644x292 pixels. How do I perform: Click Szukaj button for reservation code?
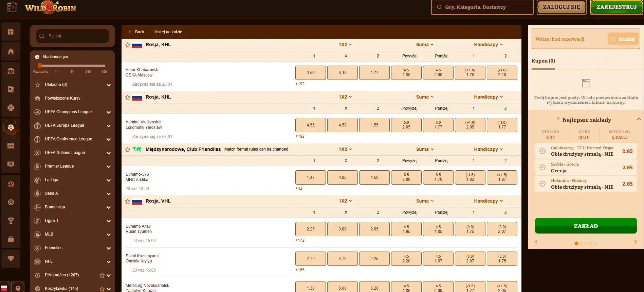pyautogui.click(x=623, y=39)
